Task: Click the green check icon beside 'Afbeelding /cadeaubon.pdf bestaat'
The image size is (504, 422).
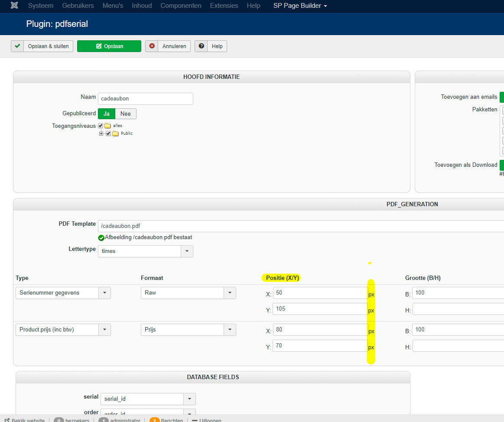Action: coord(101,238)
